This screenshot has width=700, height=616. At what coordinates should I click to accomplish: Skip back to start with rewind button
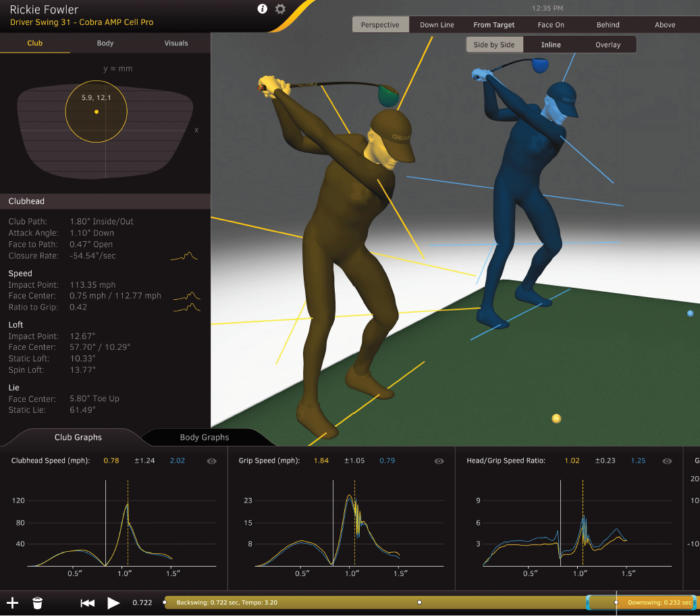pos(87,602)
